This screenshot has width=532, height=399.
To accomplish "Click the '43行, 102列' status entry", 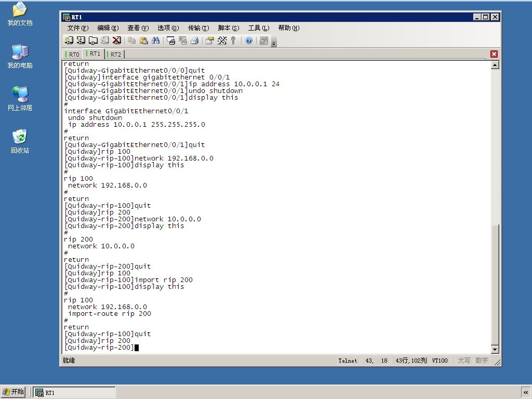I will click(x=411, y=361).
